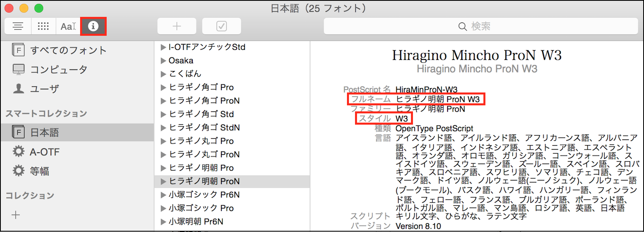Select 日本語 smart collection

[x=77, y=132]
